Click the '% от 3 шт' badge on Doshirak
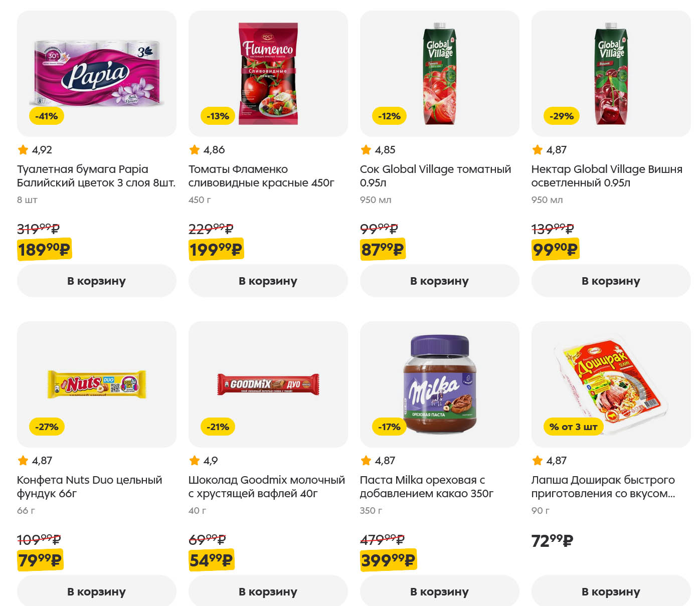Image resolution: width=700 pixels, height=606 pixels. (573, 427)
